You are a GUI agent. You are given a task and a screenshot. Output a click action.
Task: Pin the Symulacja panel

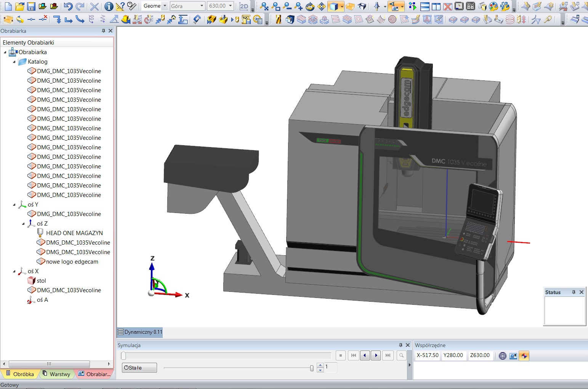pyautogui.click(x=401, y=345)
